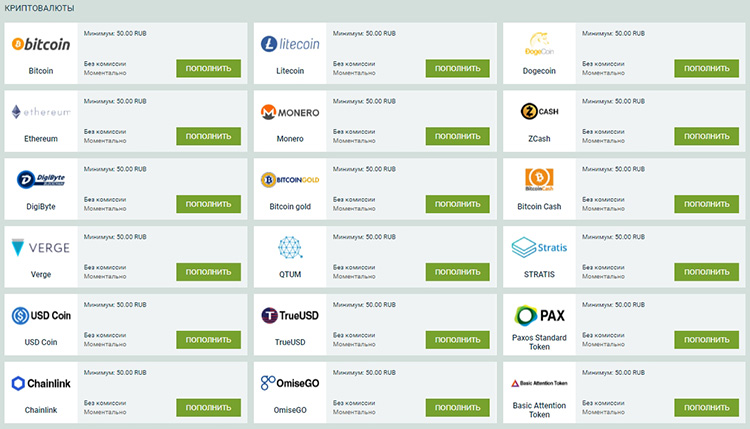Click the Bitcoin logo icon
750x429 pixels.
coord(41,44)
